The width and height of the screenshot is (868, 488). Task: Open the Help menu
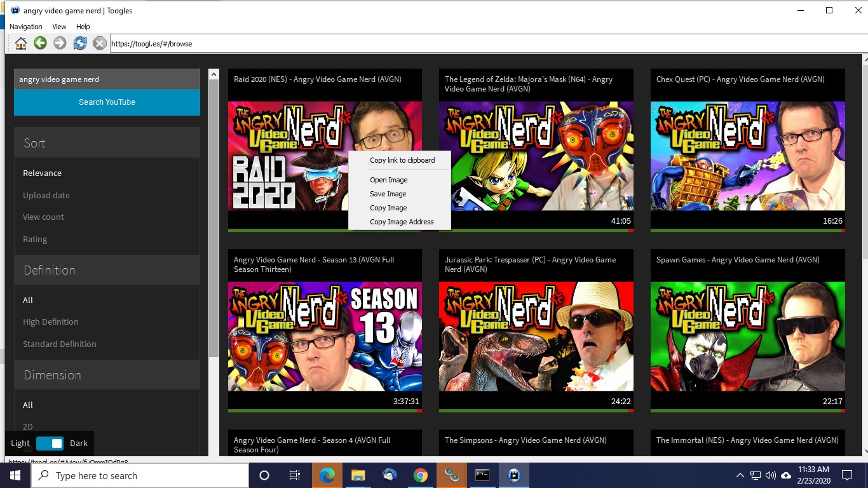pos(83,27)
